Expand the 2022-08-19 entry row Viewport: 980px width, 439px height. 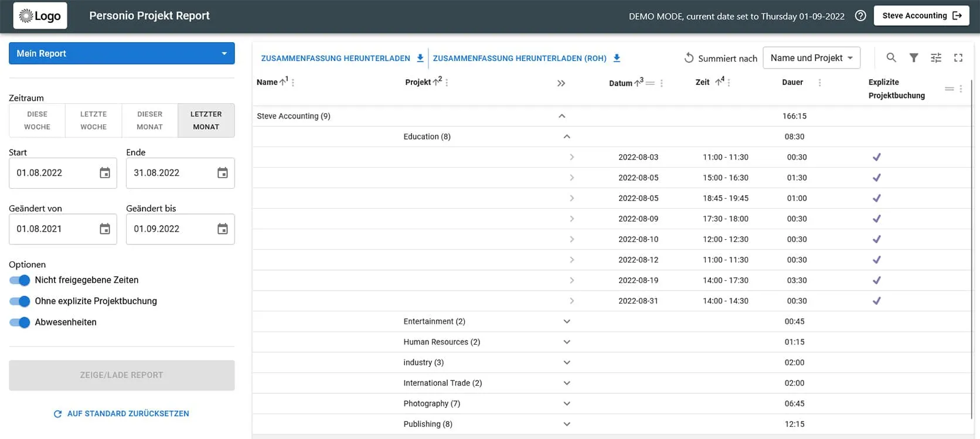[x=571, y=280]
